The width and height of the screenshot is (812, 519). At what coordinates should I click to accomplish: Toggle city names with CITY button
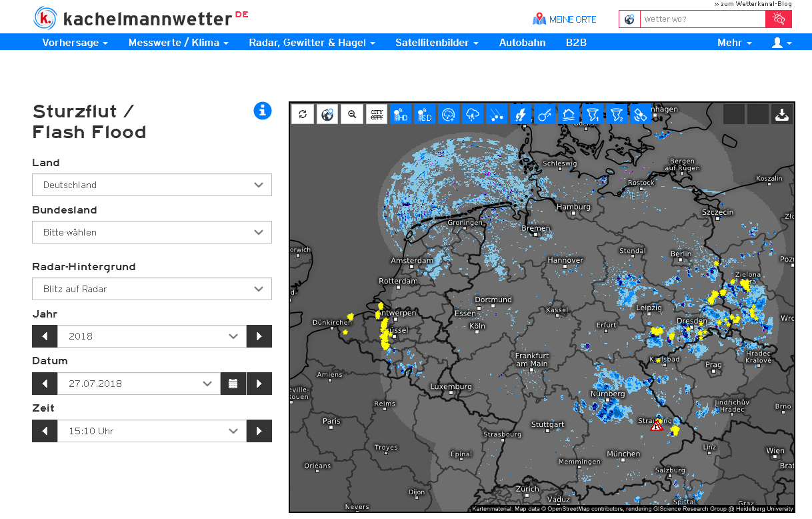[377, 114]
